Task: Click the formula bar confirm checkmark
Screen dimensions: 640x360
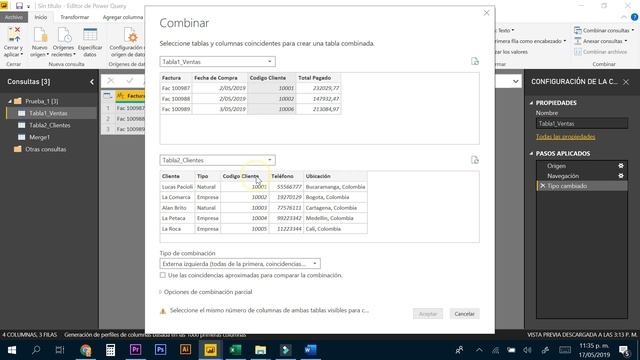Action: [130, 81]
